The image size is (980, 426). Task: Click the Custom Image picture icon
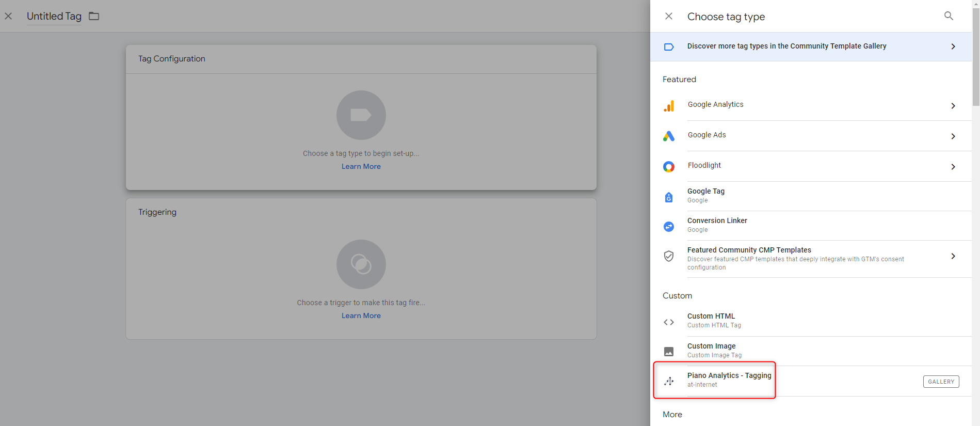click(669, 352)
